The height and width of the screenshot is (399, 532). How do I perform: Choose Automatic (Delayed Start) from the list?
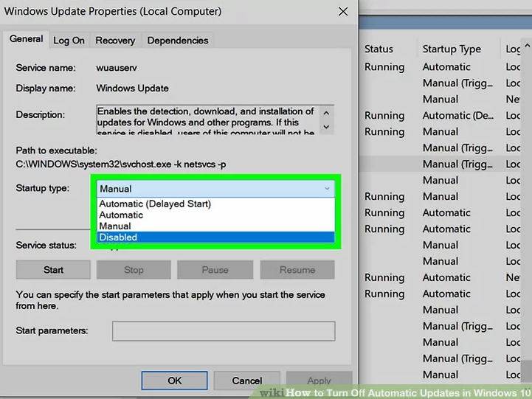(x=155, y=204)
